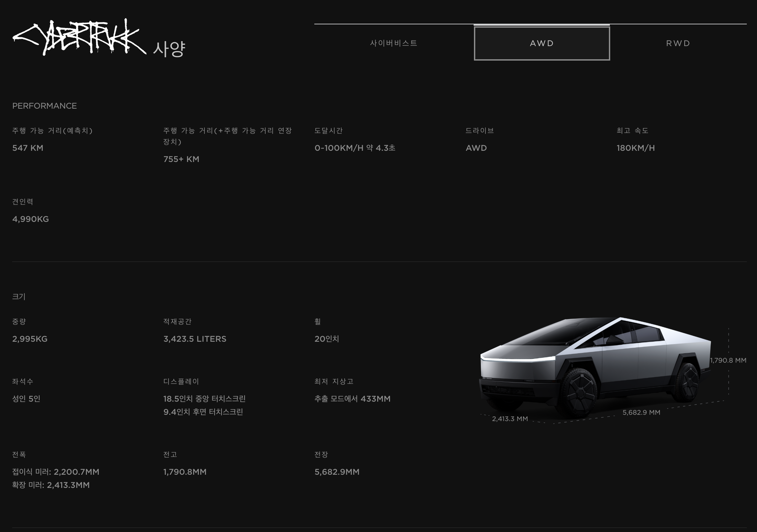Select the 180KM/H top speed value
757x532 pixels.
click(x=636, y=148)
